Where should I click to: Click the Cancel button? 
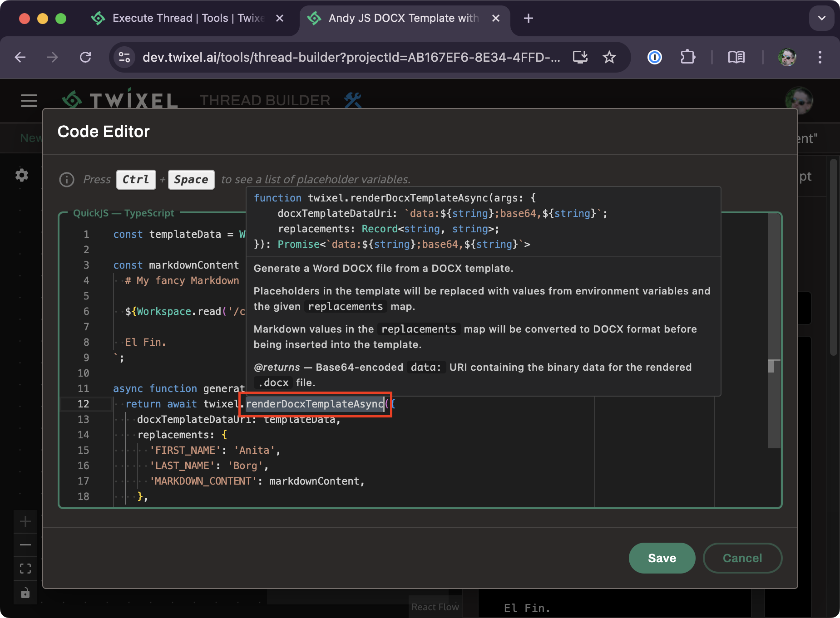point(742,558)
